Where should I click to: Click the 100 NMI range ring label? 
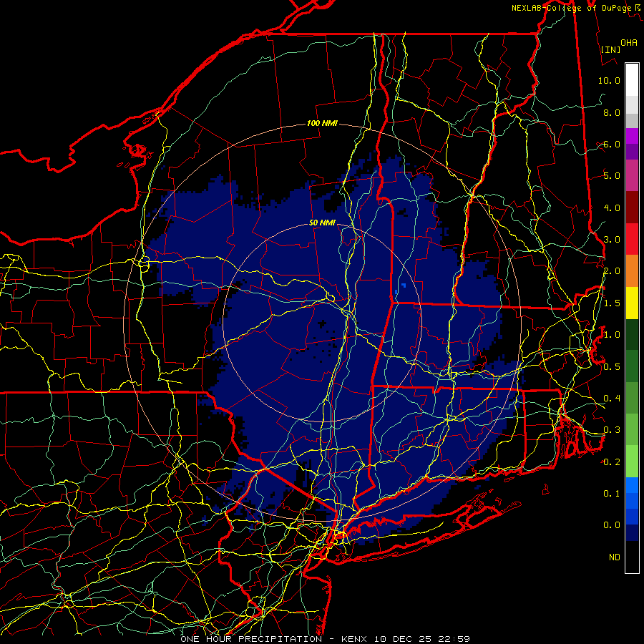pyautogui.click(x=323, y=123)
